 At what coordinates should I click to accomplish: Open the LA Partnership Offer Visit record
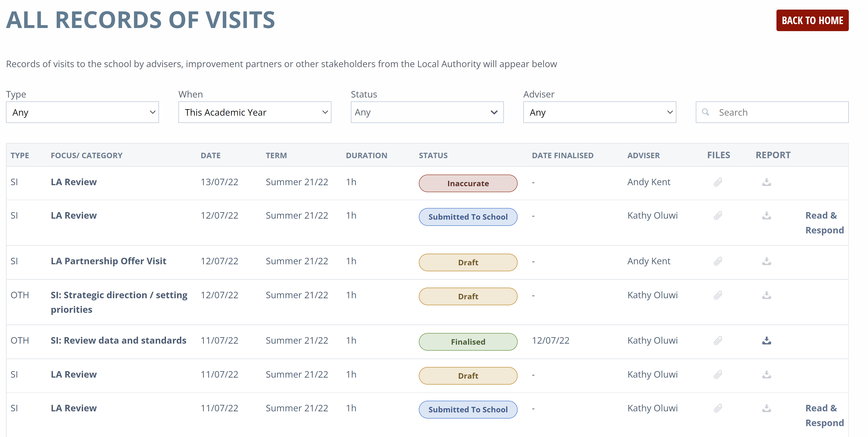(x=108, y=261)
